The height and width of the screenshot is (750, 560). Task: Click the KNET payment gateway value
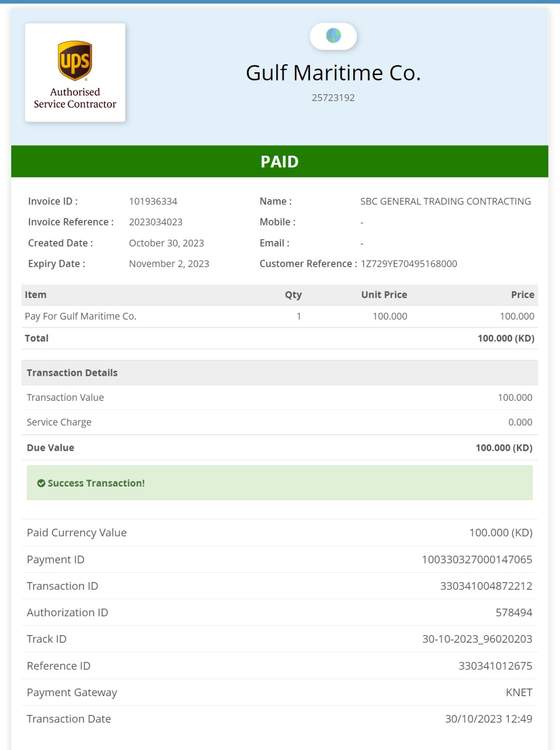tap(519, 693)
